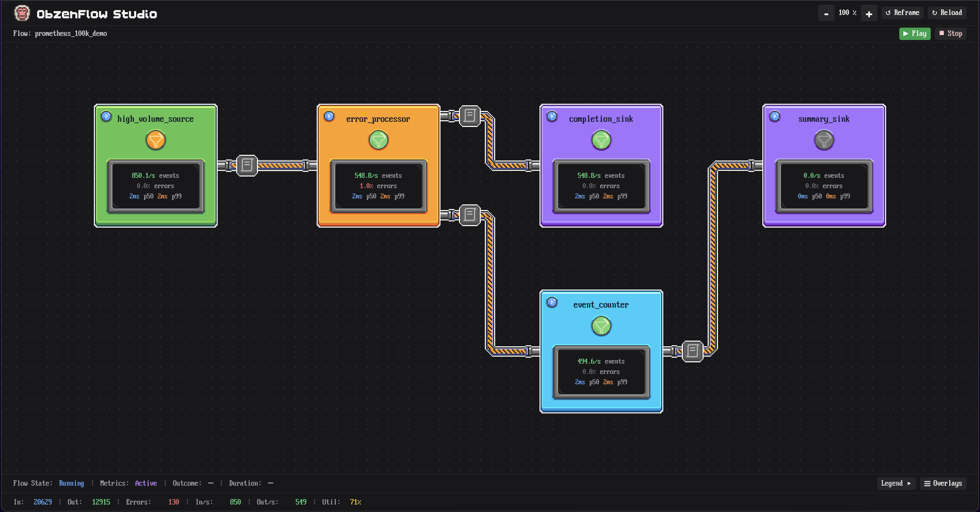Image resolution: width=980 pixels, height=512 pixels.
Task: Stop the running flow
Action: click(950, 34)
